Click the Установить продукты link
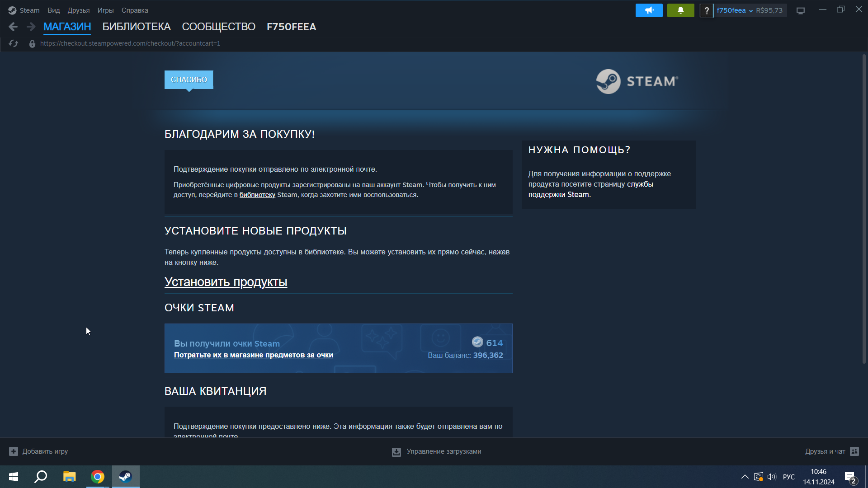868x488 pixels. coord(226,282)
